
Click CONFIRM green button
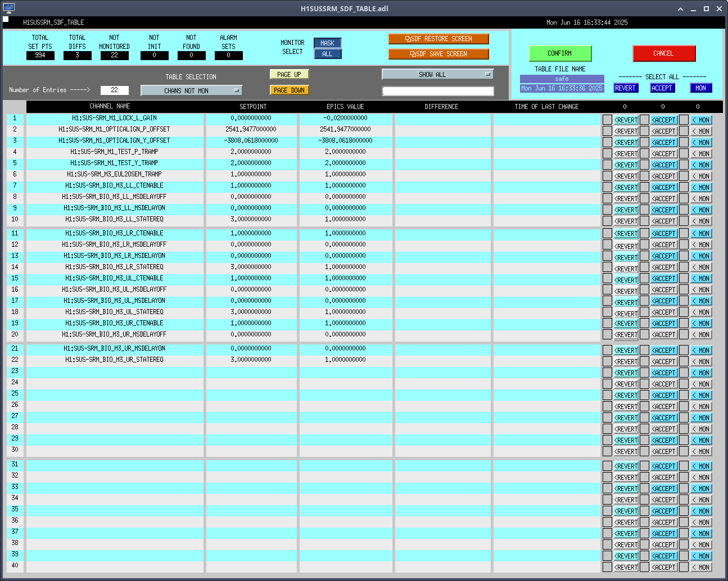tap(560, 53)
